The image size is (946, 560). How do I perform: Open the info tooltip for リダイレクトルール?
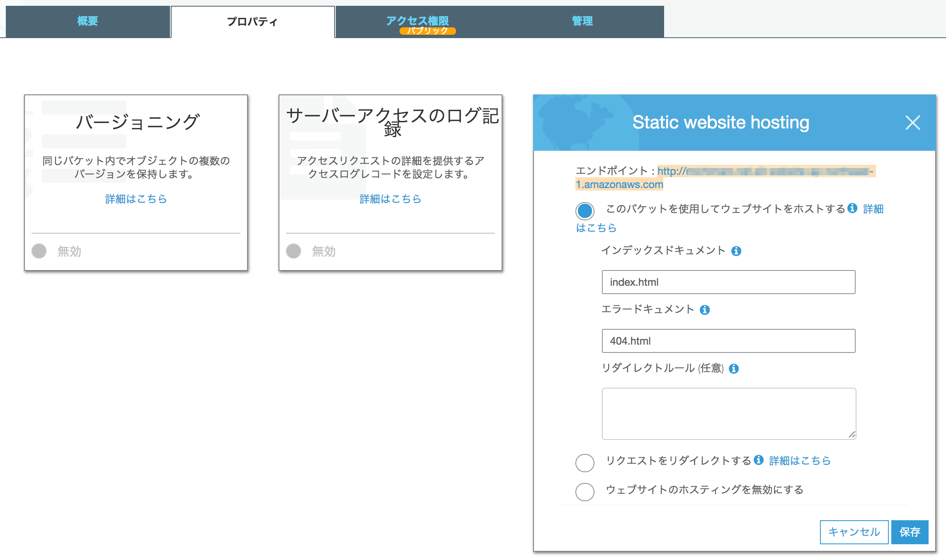pyautogui.click(x=734, y=368)
